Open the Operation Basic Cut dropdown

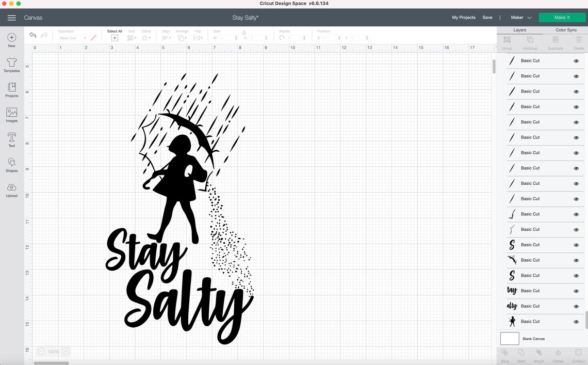pos(71,37)
